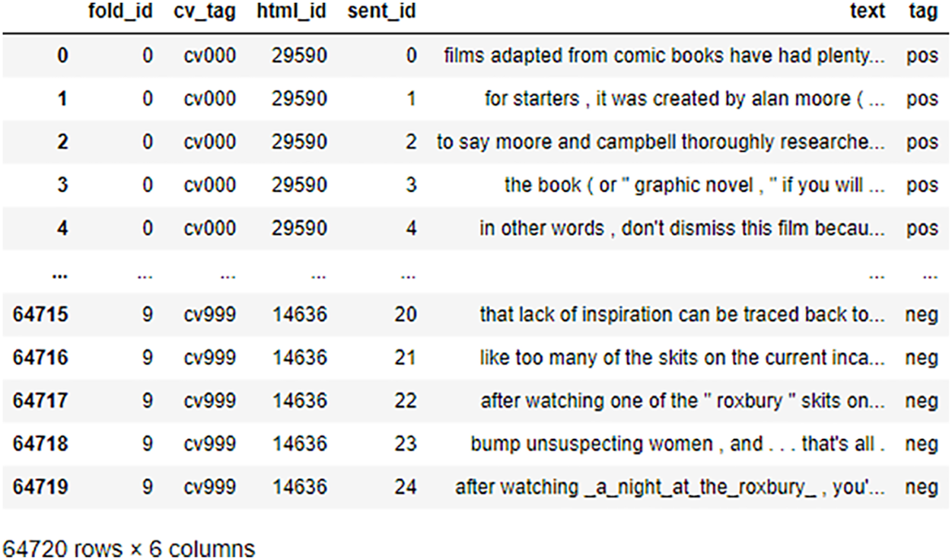Select the sent_id value 24
952x560 pixels.
[x=406, y=487]
